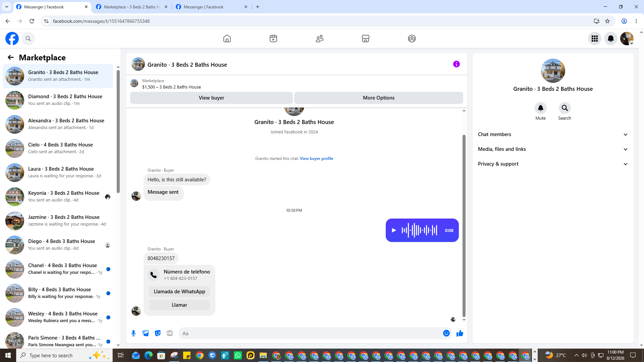Seek within the audio clip waveform
Viewport: 644px width, 362px height.
coord(419,230)
